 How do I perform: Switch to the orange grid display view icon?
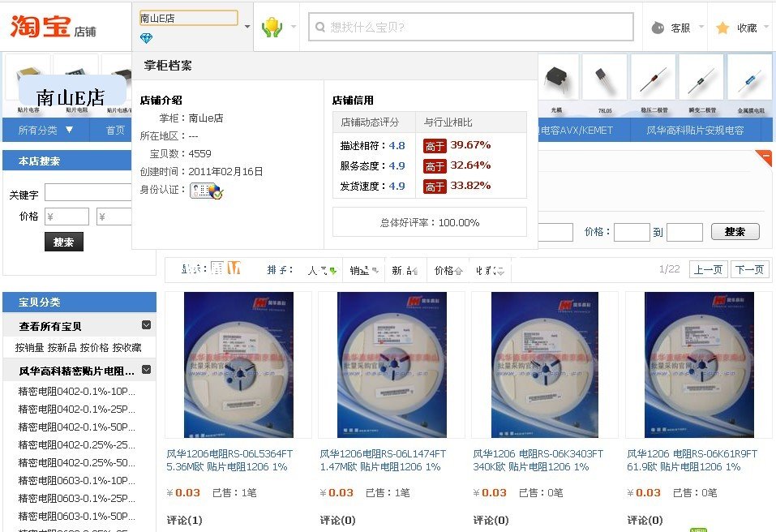pyautogui.click(x=234, y=268)
